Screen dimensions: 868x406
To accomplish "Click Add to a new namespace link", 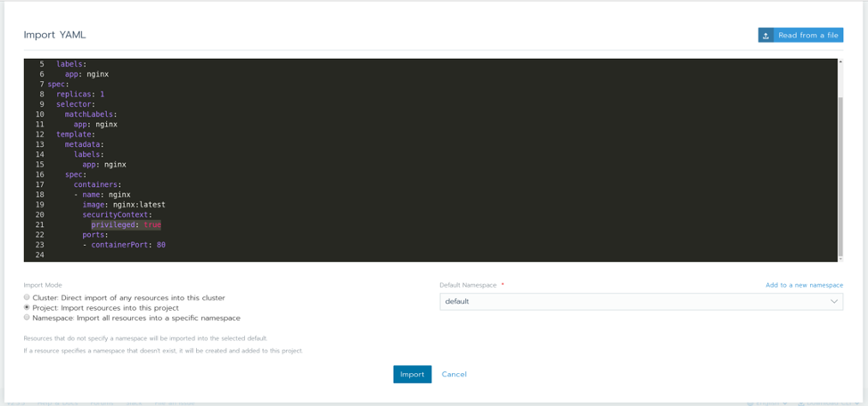I will (x=804, y=285).
